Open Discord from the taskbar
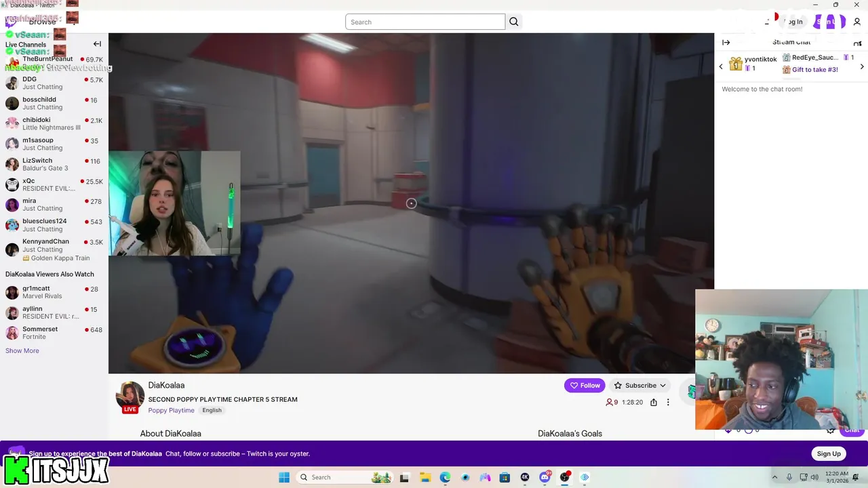The image size is (868, 488). point(545,477)
